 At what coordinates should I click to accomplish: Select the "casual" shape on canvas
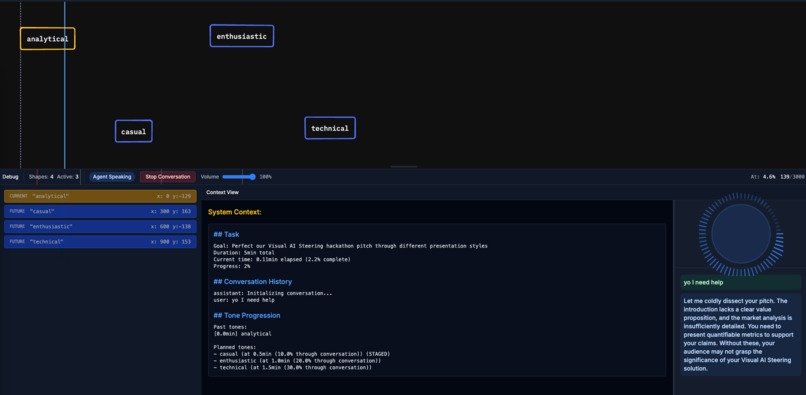tap(134, 131)
